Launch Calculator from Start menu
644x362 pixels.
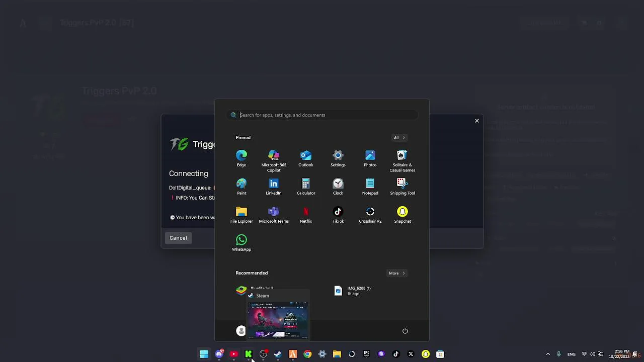coord(306,186)
